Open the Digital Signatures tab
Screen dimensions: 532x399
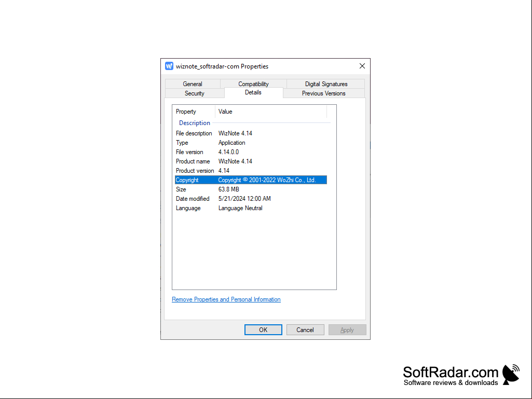click(326, 84)
